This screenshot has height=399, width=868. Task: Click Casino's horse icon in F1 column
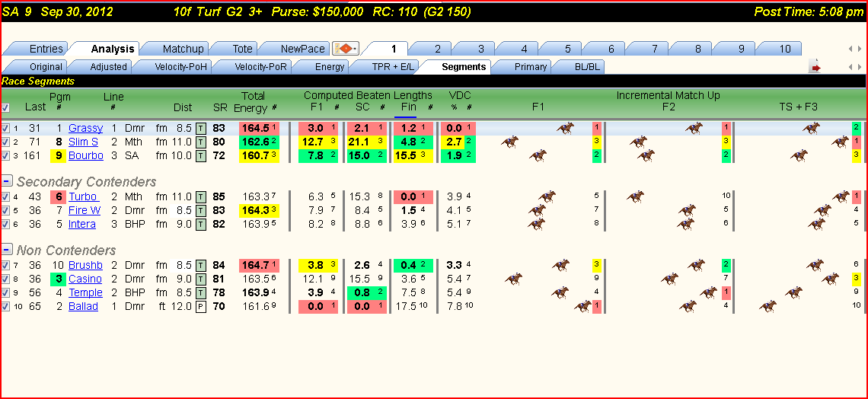pos(514,279)
